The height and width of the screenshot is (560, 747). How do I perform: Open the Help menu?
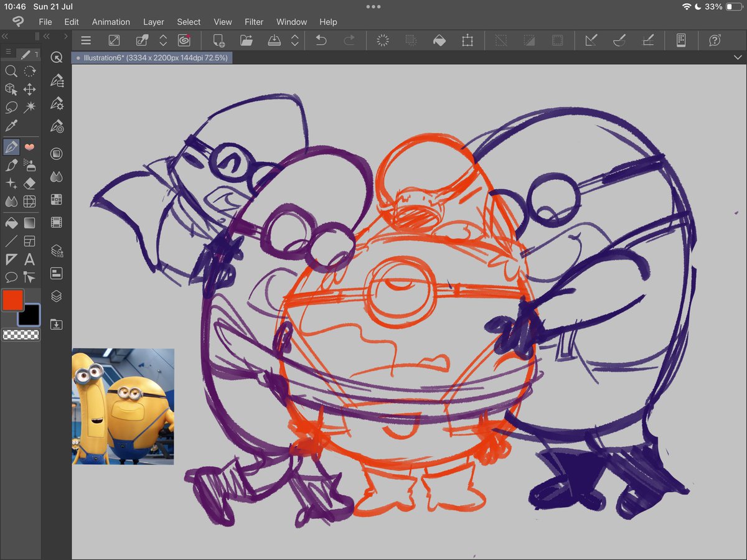tap(328, 22)
